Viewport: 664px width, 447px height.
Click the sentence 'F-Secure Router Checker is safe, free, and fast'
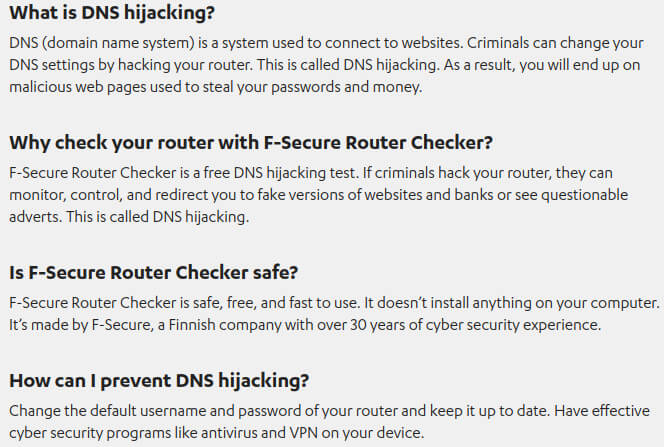(x=185, y=303)
